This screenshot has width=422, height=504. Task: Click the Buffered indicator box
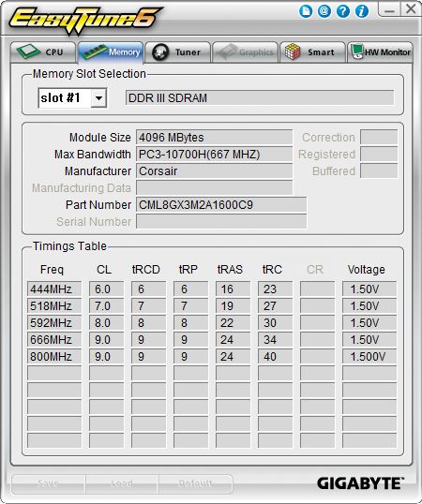click(379, 171)
